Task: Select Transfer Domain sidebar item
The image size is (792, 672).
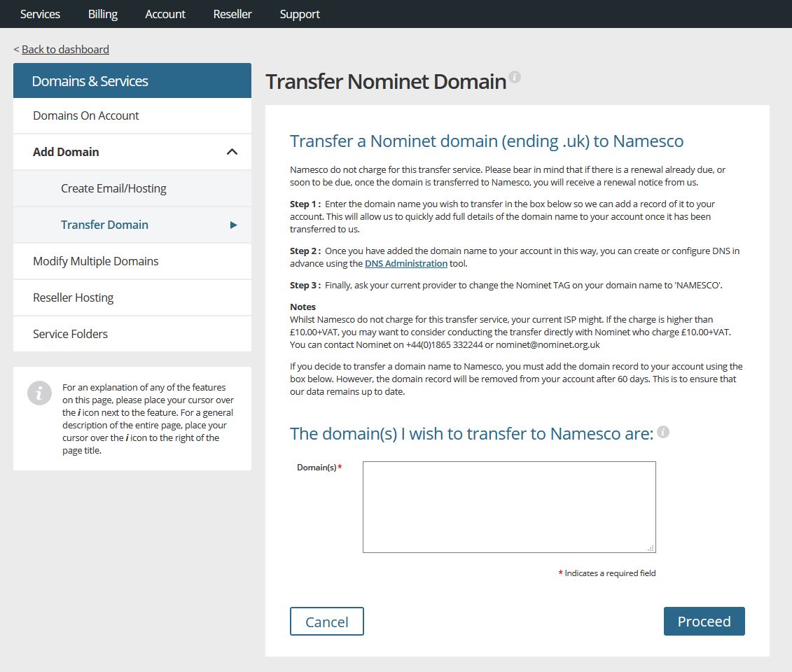Action: pyautogui.click(x=132, y=225)
